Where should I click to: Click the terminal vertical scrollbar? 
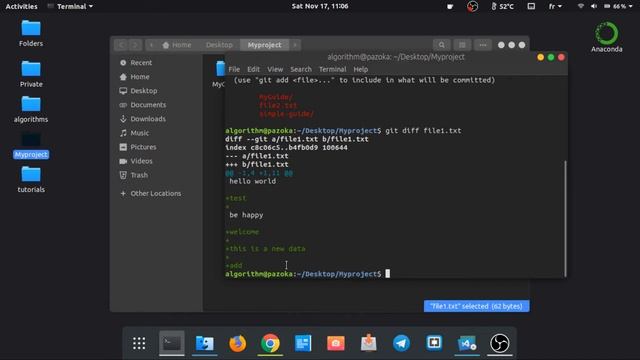coord(565,218)
